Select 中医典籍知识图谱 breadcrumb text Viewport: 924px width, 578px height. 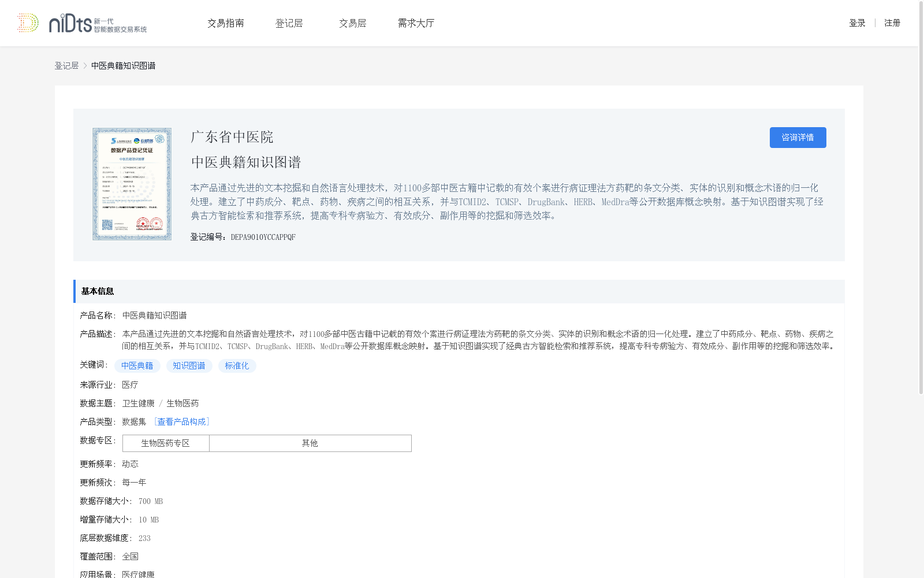click(124, 66)
